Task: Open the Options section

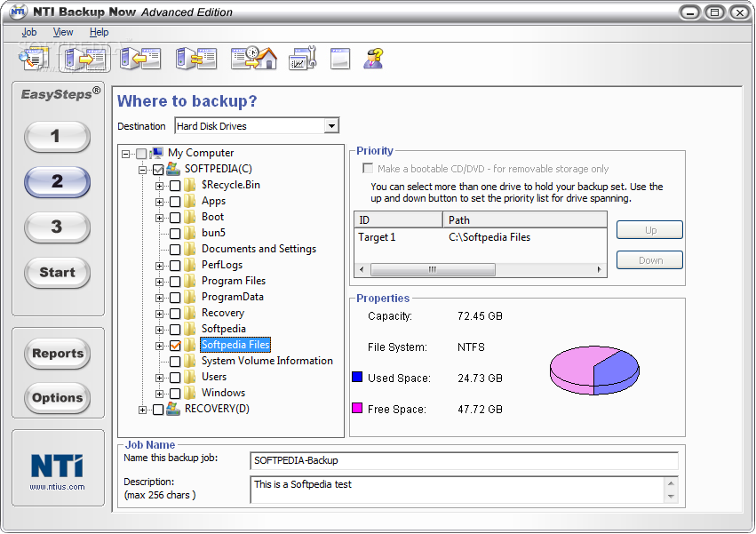Action: coord(58,398)
